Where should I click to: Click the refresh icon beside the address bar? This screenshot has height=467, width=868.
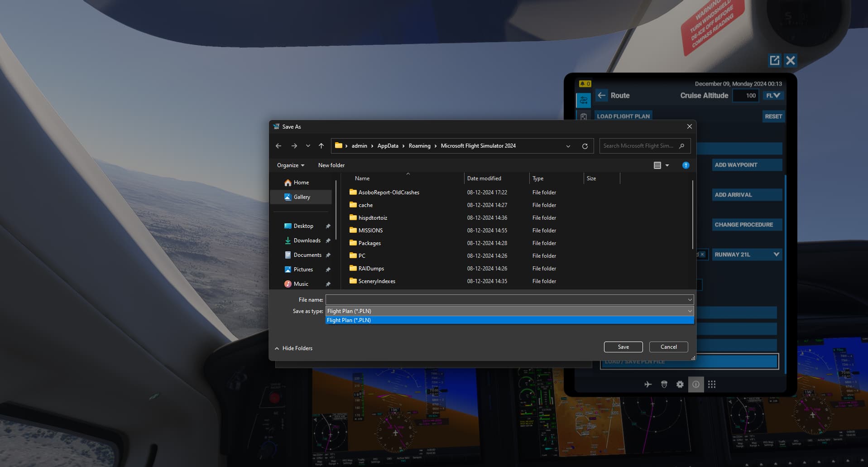(x=585, y=145)
